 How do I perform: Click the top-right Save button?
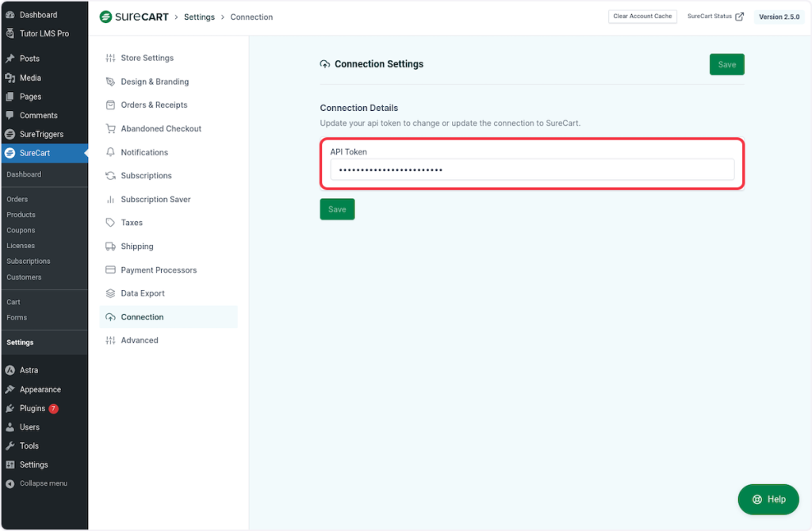tap(726, 65)
